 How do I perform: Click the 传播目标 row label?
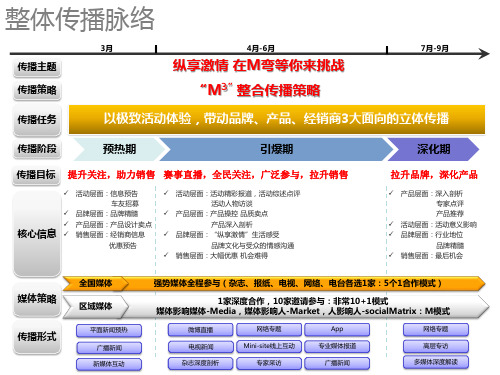point(37,174)
